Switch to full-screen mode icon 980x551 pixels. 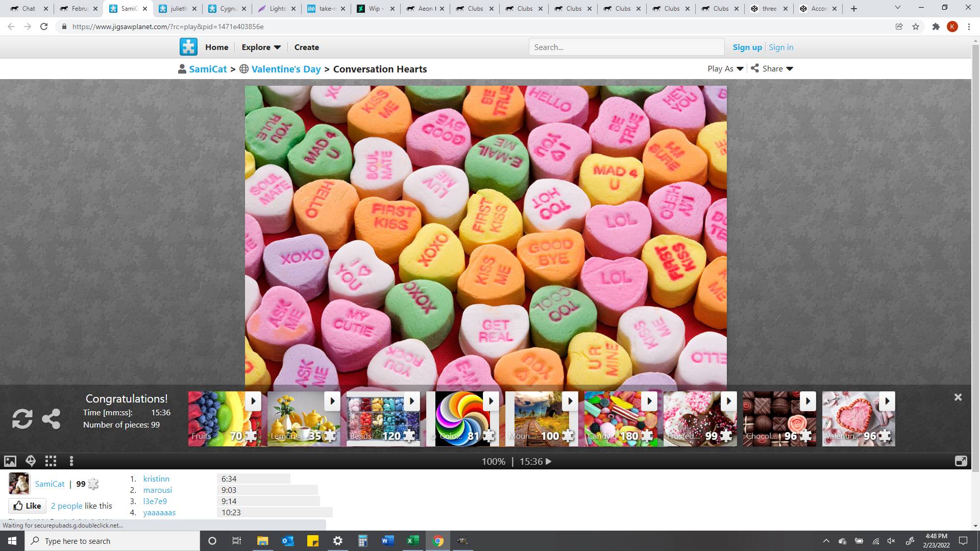pyautogui.click(x=961, y=461)
